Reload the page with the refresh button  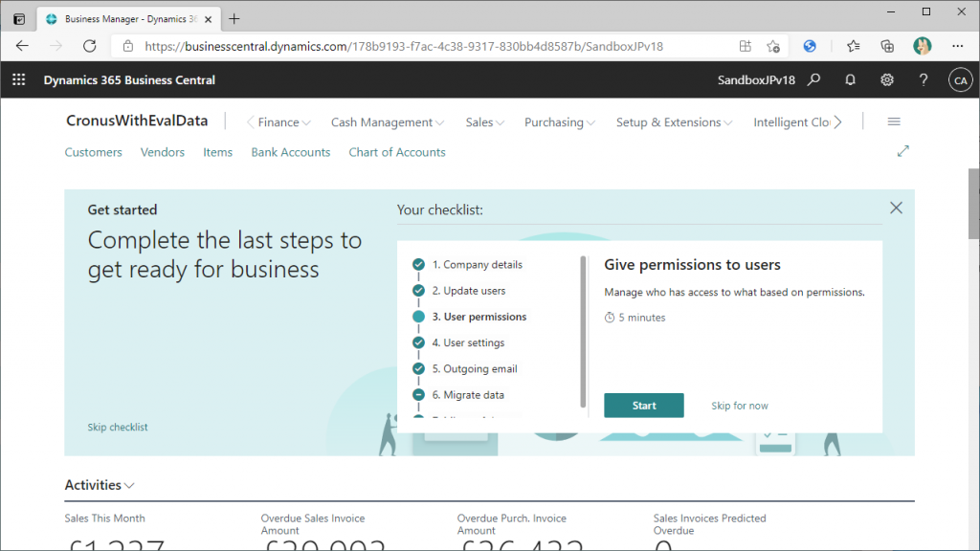point(90,46)
